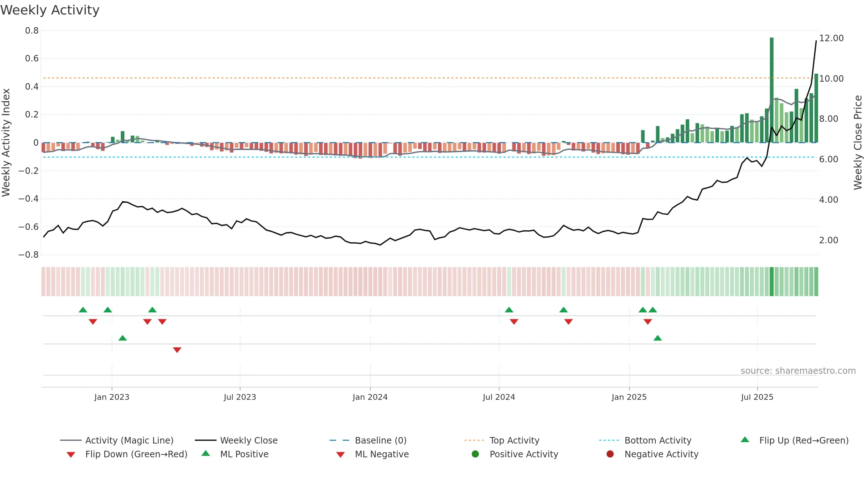Toggle Bottom Activity in the legend

click(x=645, y=440)
